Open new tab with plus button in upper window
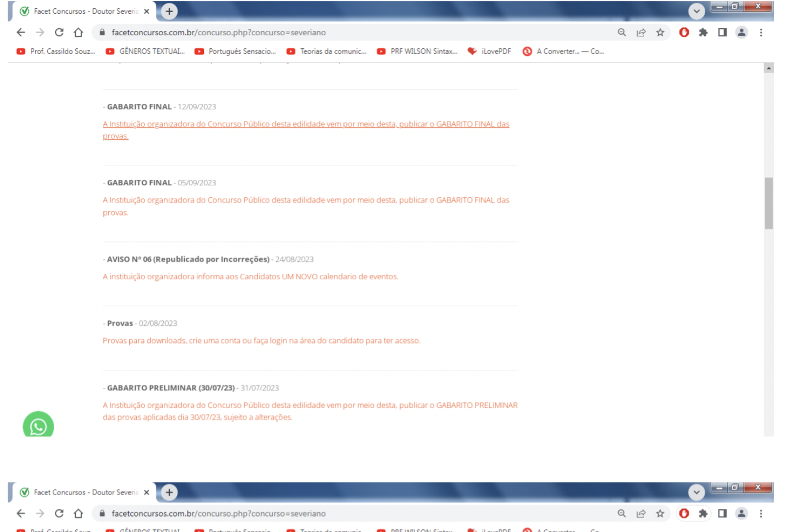The height and width of the screenshot is (532, 785). (x=169, y=11)
